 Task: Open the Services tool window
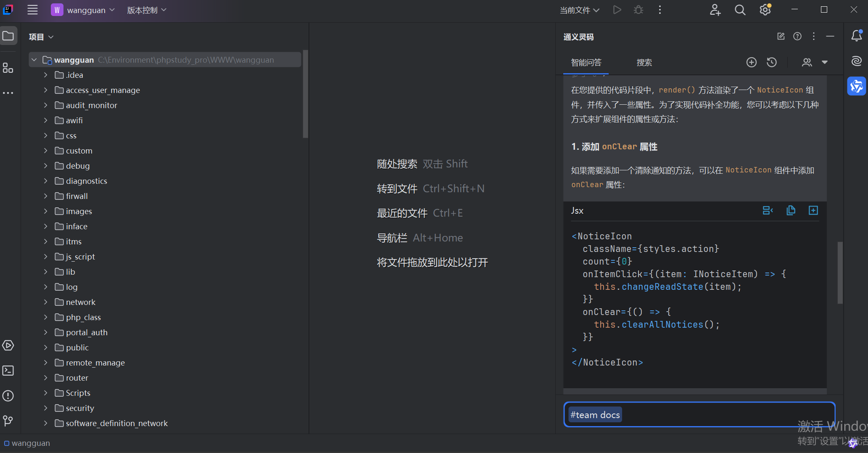8,345
